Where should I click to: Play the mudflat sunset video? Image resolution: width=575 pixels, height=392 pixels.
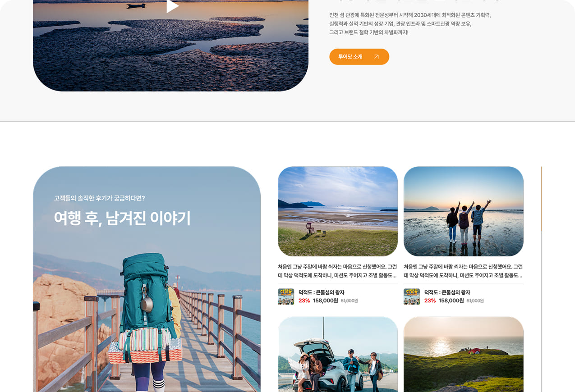coord(172,6)
